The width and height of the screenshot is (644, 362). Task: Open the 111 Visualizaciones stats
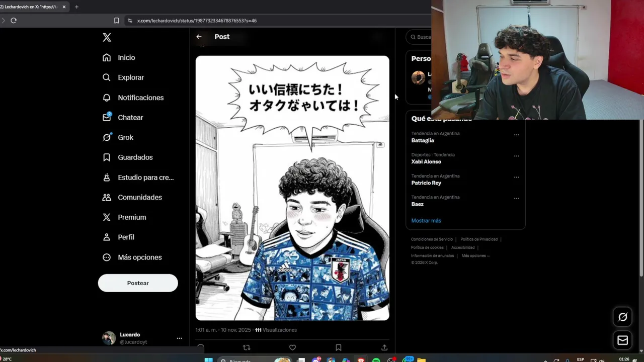click(276, 330)
